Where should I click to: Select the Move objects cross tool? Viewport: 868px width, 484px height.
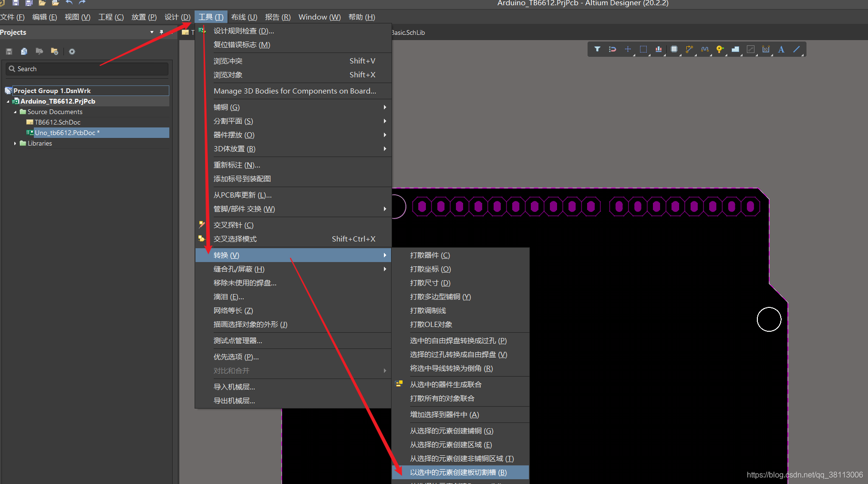pos(628,49)
